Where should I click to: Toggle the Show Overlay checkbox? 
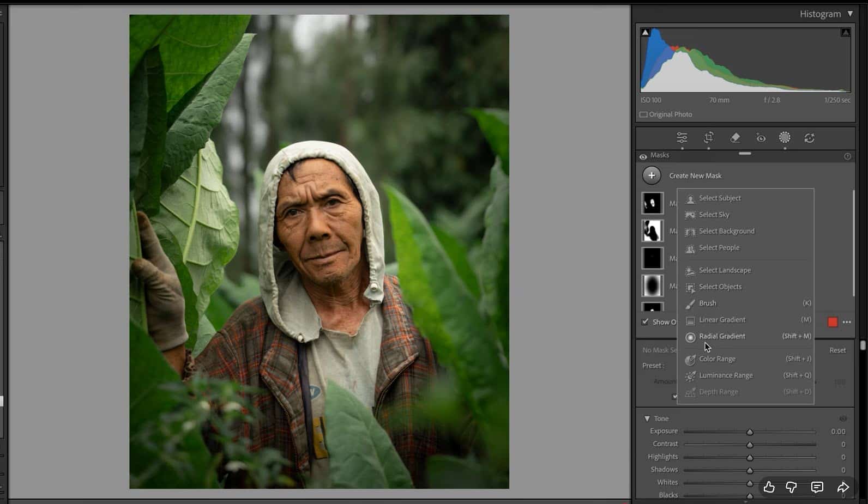[646, 321]
